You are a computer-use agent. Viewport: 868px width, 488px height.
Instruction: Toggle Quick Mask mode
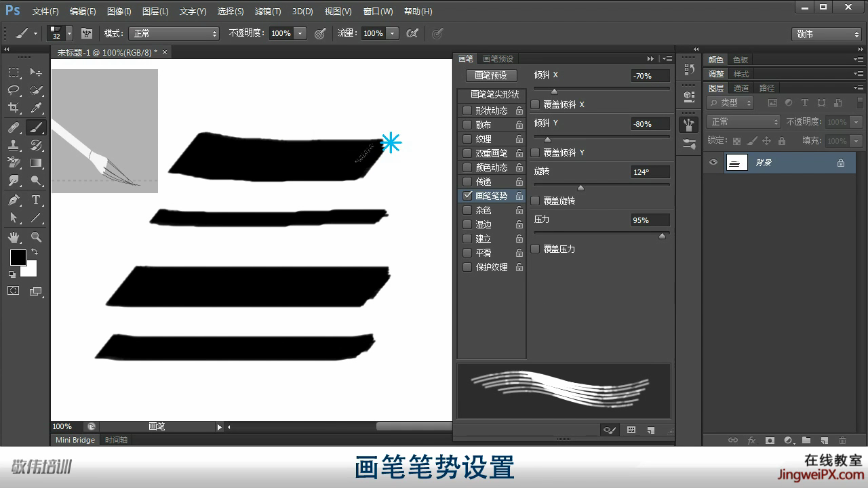coord(14,291)
